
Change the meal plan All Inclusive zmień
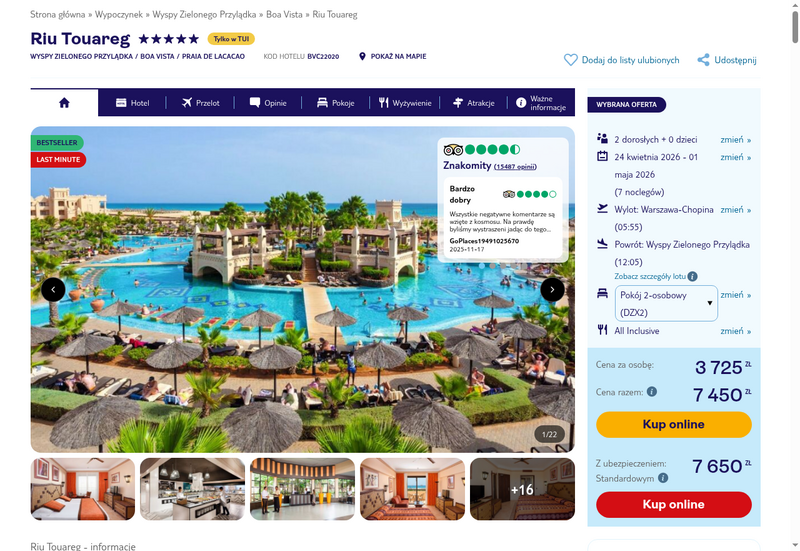[x=735, y=331]
